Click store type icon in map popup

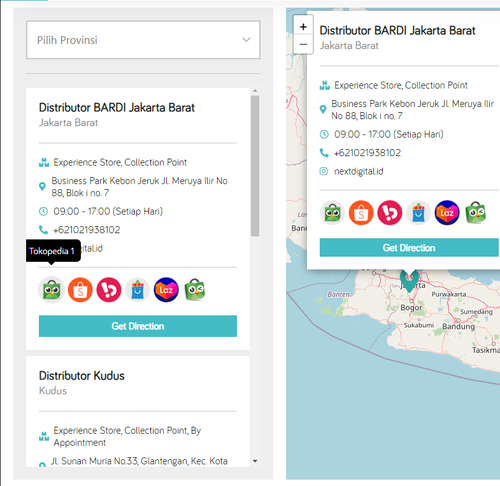click(325, 85)
